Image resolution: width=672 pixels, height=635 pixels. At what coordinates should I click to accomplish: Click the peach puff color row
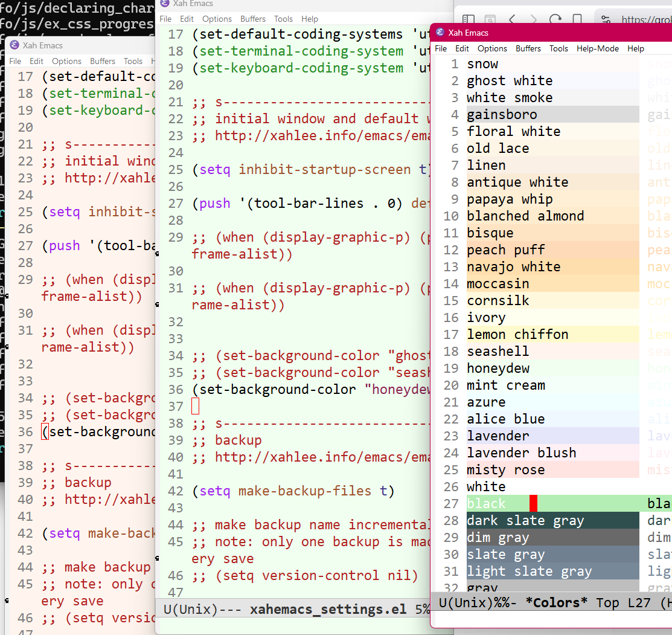pos(553,250)
